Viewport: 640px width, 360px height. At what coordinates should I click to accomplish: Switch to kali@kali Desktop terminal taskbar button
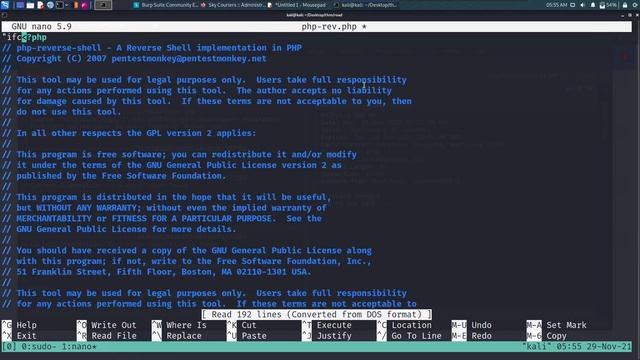coord(366,5)
